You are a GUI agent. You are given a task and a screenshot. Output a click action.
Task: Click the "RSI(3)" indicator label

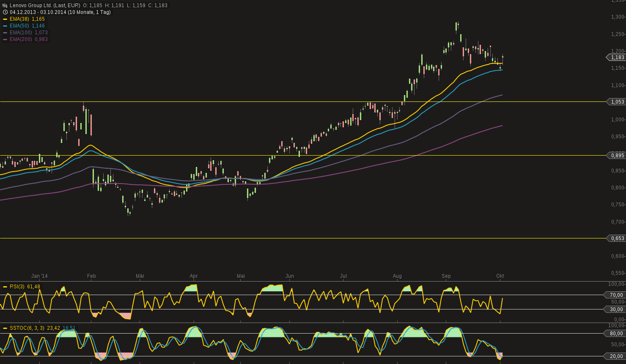[17, 287]
